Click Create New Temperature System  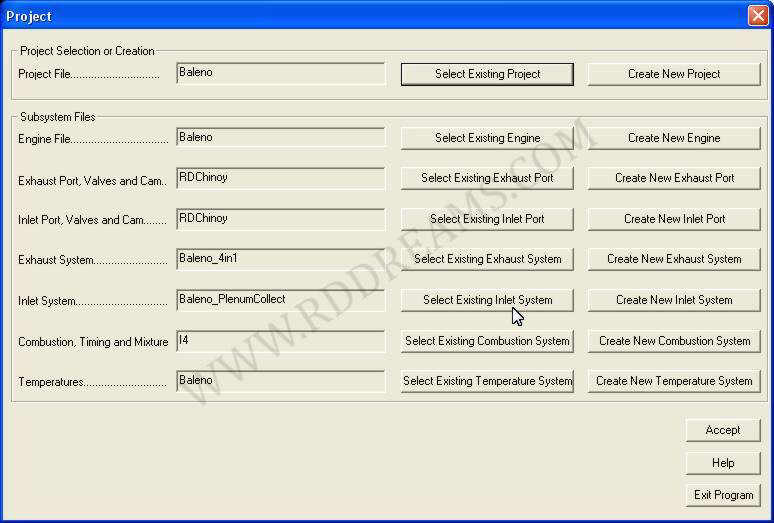pos(674,381)
